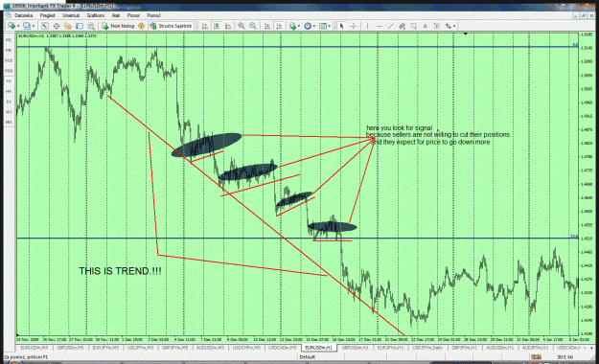Open the Umetnuti menu
Viewport: 599px width, 364px height.
click(x=71, y=15)
